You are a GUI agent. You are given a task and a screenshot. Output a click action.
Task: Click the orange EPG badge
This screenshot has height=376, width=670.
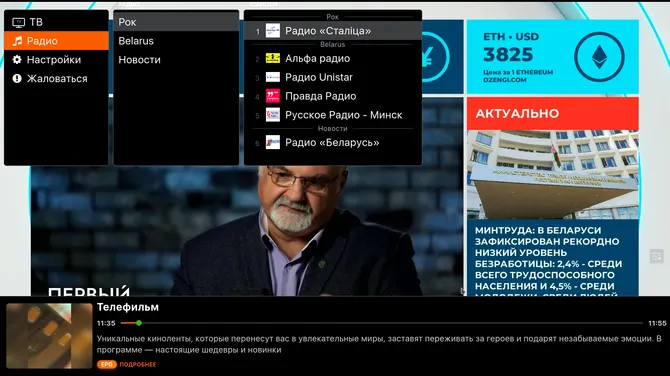tap(107, 364)
